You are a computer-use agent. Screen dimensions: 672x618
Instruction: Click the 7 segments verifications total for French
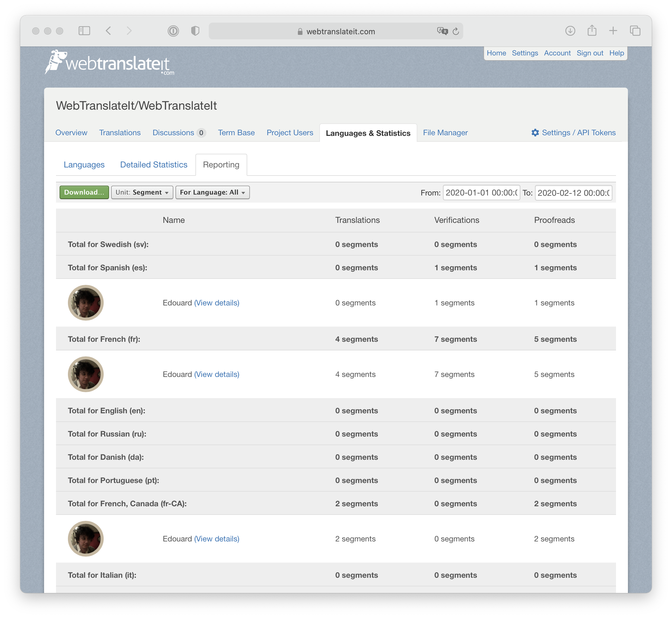coord(456,339)
